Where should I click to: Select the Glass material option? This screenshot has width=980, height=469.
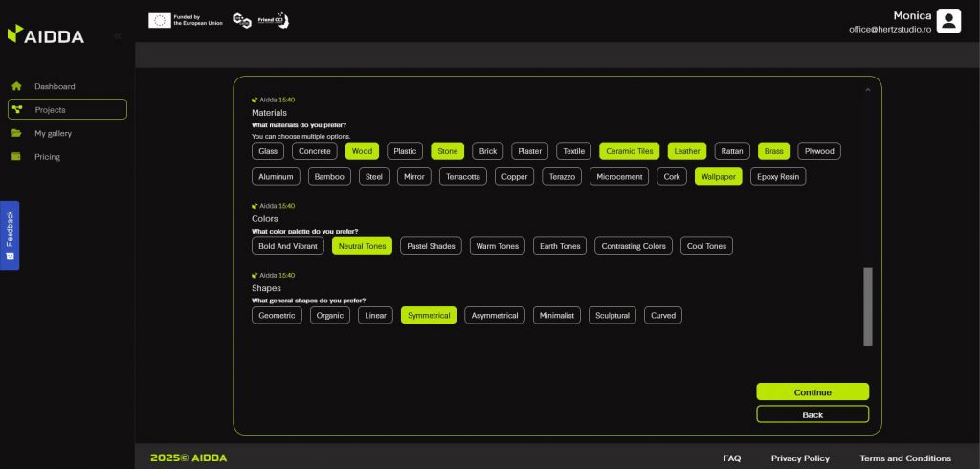[x=268, y=151]
